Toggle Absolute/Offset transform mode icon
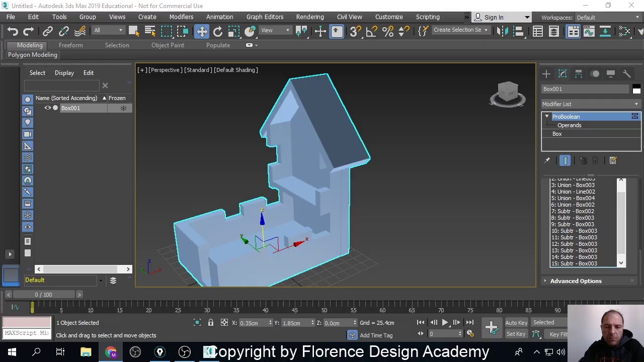 point(224,323)
